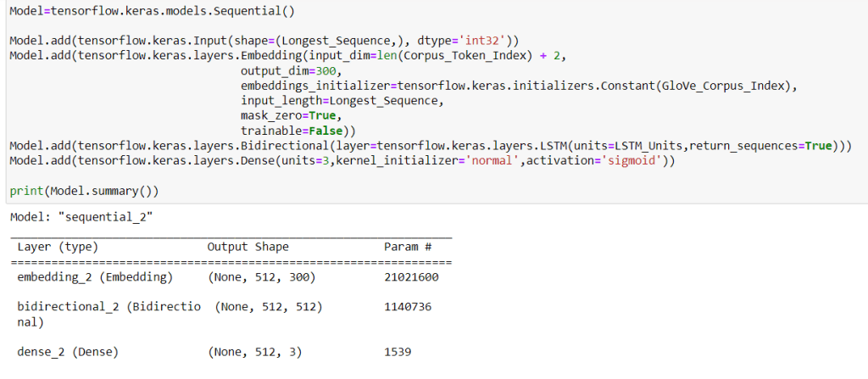868x379 pixels.
Task: Click the Model: "sequential_2" output title
Action: 81,216
